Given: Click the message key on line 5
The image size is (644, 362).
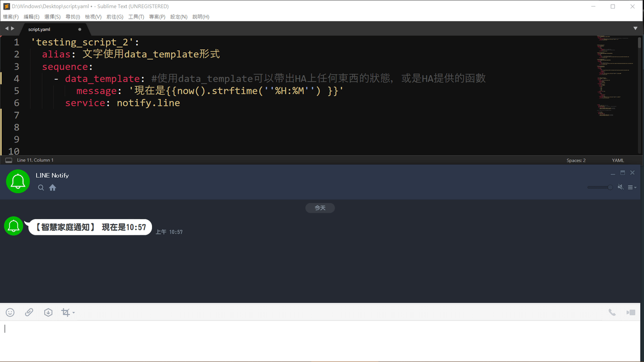Looking at the screenshot, I should [97, 91].
